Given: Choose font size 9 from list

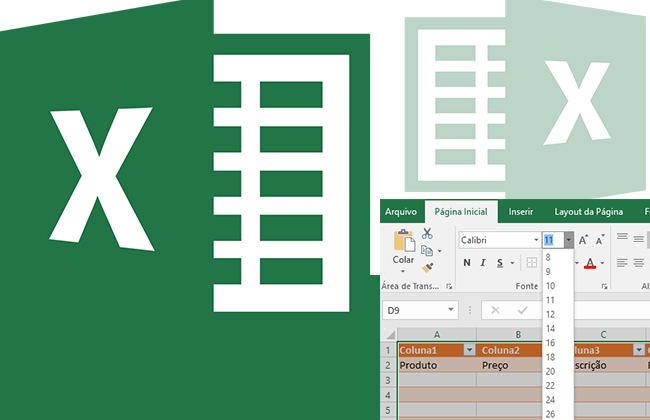Looking at the screenshot, I should pos(558,272).
